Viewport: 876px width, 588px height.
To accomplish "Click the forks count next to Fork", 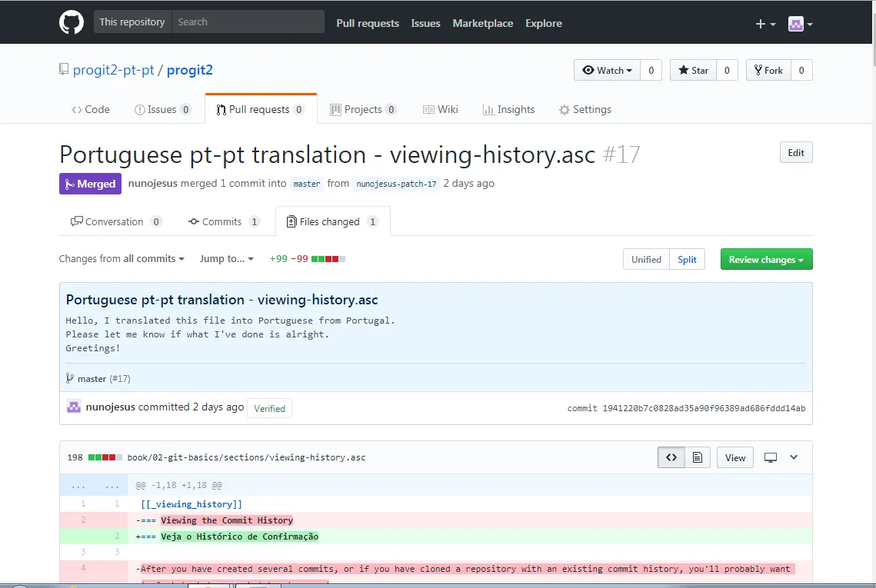I will tap(801, 71).
